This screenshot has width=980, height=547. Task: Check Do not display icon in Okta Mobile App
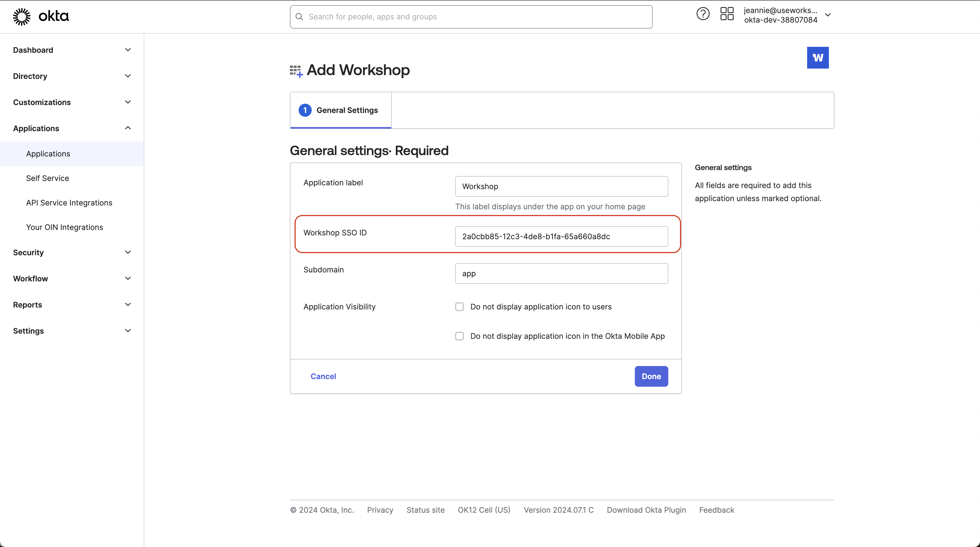(460, 336)
